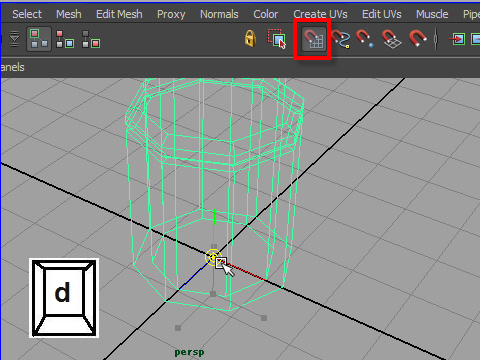Image resolution: width=480 pixels, height=360 pixels.
Task: Click the yellow pivot manipulator center
Action: pyautogui.click(x=212, y=257)
